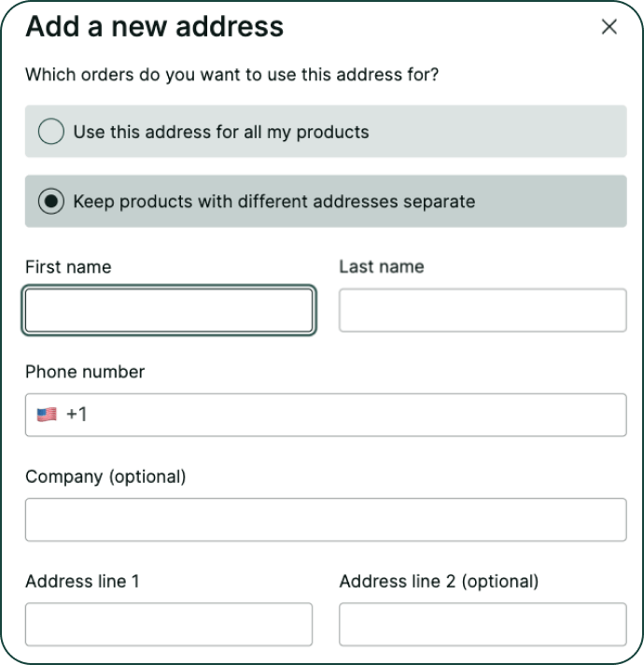Screen dimensions: 644x665
Task: Focus the Company (optional) input
Action: (326, 519)
